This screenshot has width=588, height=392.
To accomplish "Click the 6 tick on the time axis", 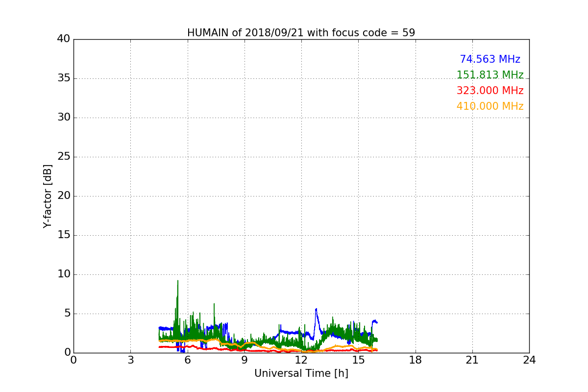I will click(187, 360).
